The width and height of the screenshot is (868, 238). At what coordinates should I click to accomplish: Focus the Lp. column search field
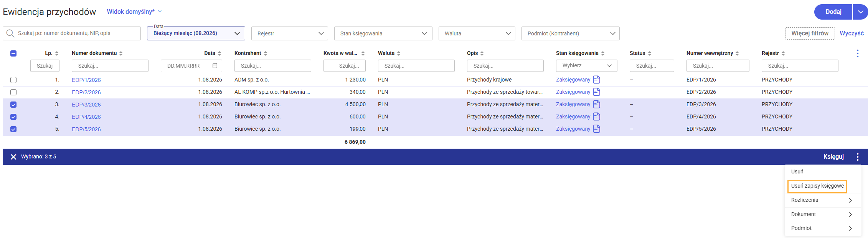point(45,66)
